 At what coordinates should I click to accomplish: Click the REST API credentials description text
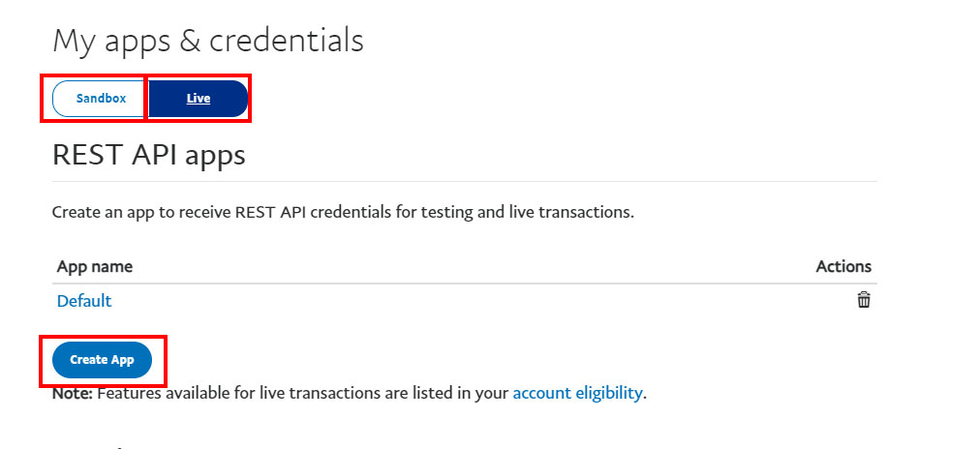click(x=343, y=212)
